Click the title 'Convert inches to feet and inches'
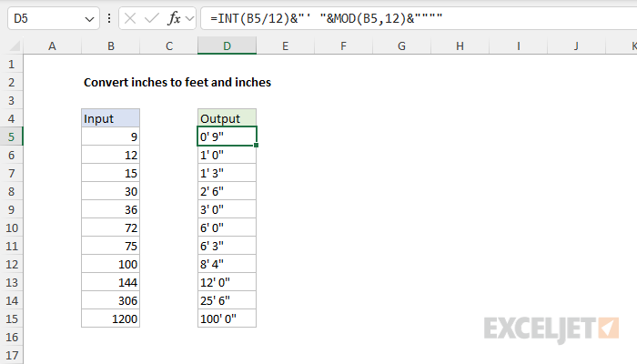This screenshot has height=364, width=637. click(x=177, y=82)
